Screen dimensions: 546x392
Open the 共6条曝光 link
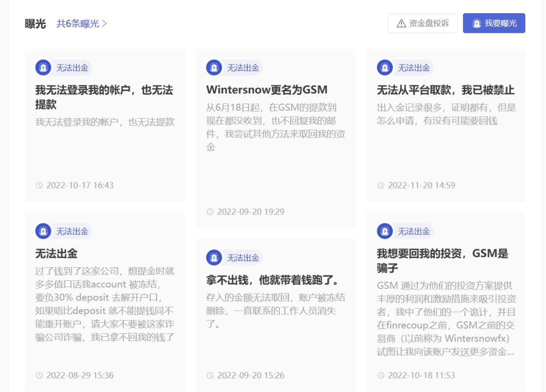(81, 24)
